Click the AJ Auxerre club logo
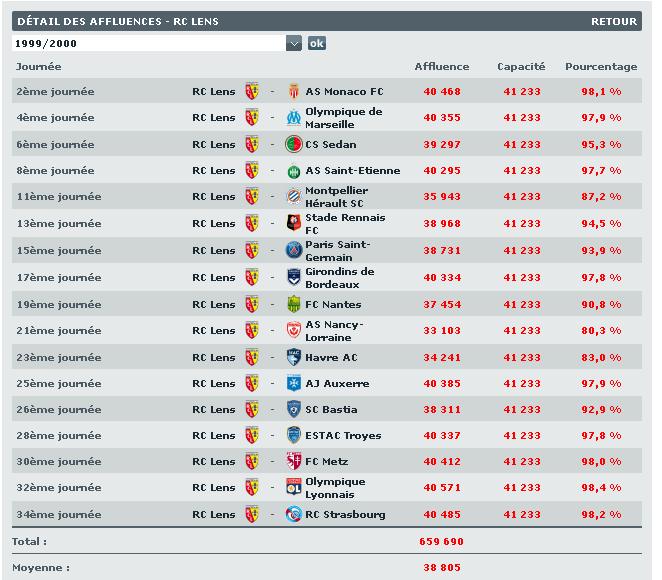This screenshot has width=662, height=580. click(294, 383)
